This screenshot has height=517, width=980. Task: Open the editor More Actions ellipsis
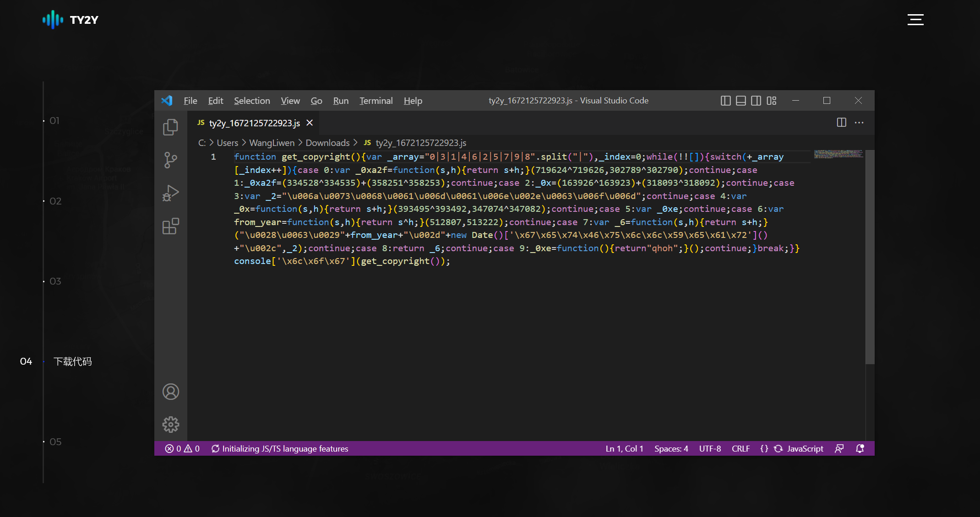[x=859, y=122]
